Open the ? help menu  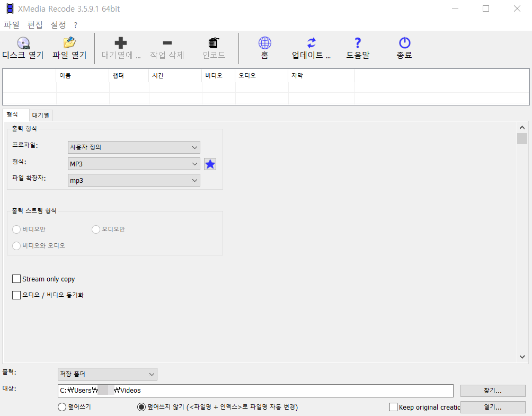coord(75,25)
